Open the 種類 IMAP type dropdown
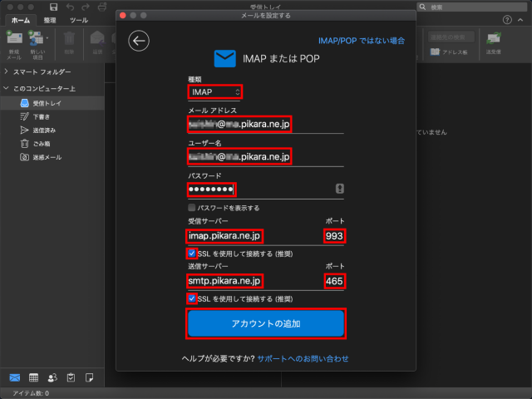 215,91
